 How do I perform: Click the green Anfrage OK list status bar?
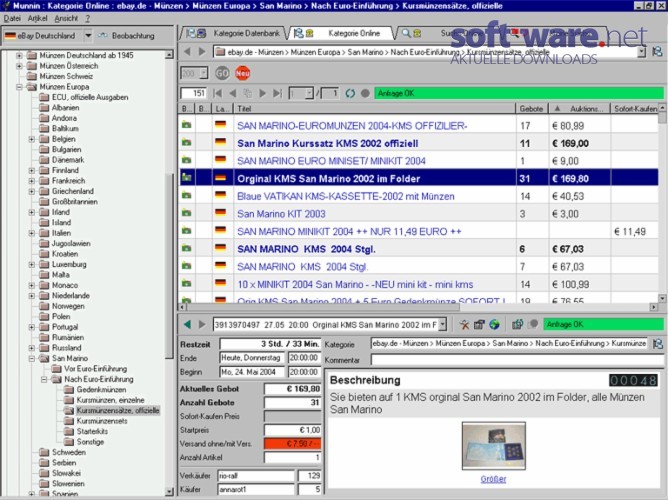(519, 93)
